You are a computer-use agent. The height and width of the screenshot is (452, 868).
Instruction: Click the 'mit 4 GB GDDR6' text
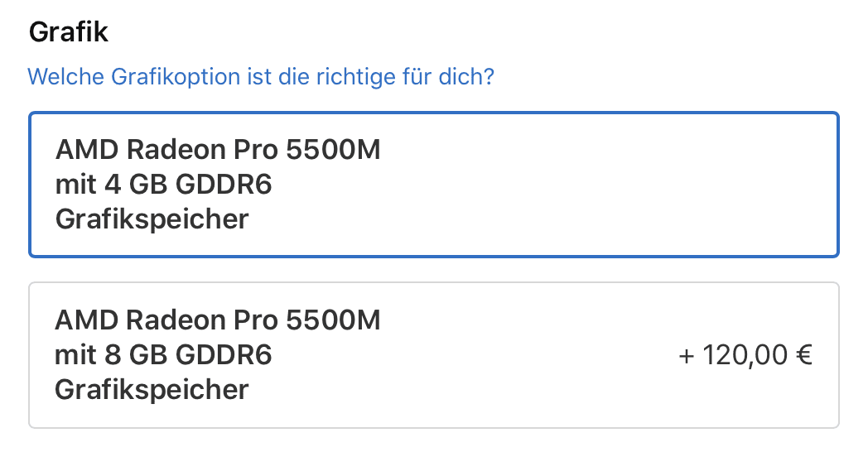pyautogui.click(x=164, y=185)
